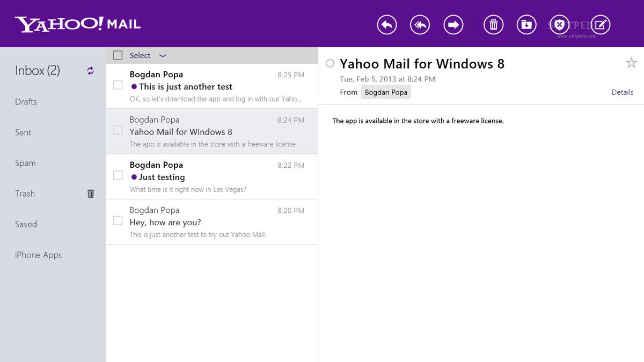Expand the Select dropdown chevron
This screenshot has height=362, width=644.
[x=163, y=55]
